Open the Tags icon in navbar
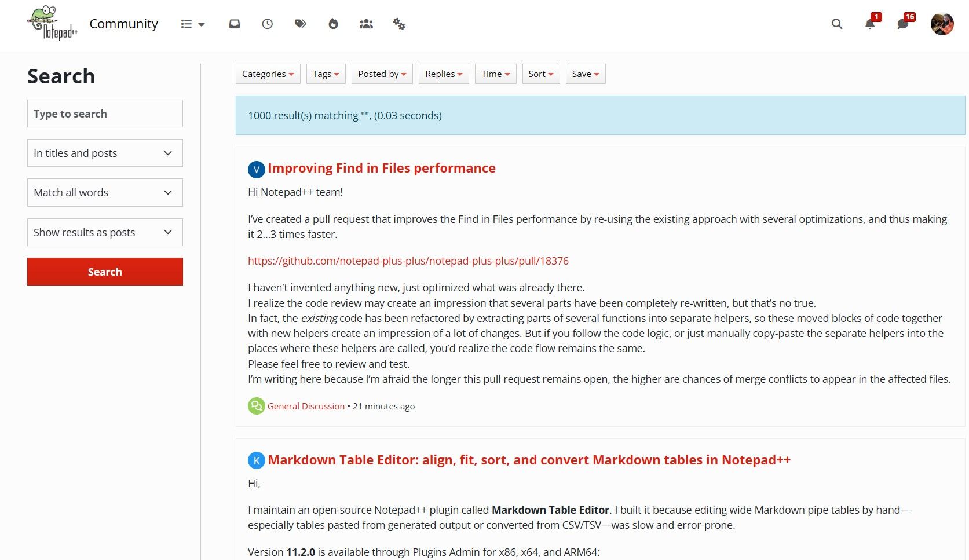 pyautogui.click(x=300, y=24)
